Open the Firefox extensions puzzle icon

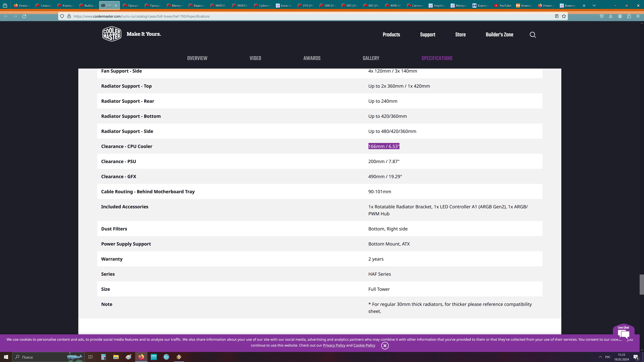coord(629,16)
